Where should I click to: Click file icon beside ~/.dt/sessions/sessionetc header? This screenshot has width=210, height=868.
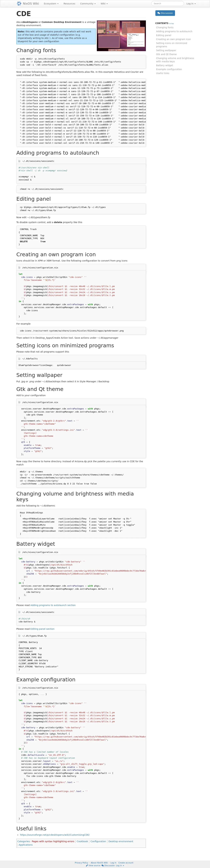(20, 161)
